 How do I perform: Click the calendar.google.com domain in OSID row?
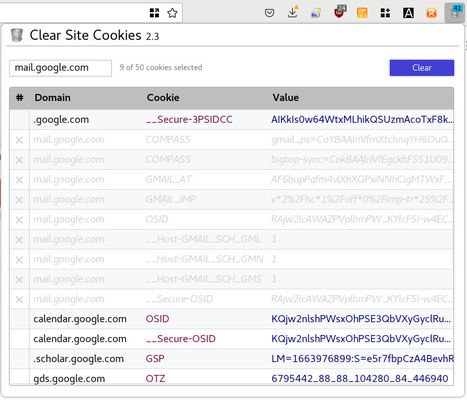[x=80, y=319]
